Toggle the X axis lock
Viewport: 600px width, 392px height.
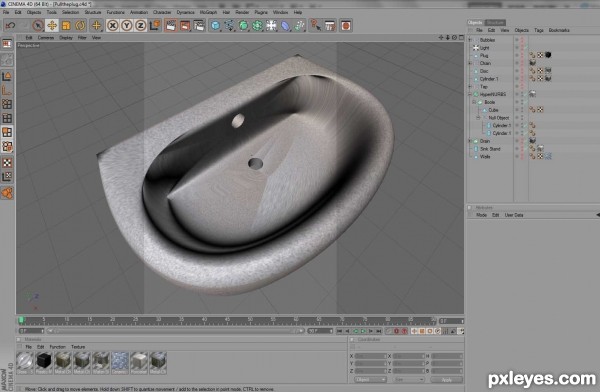112,26
